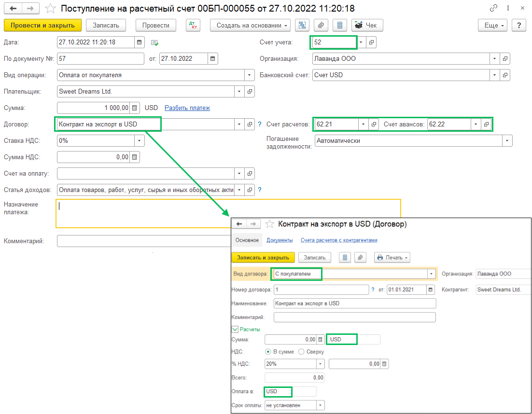Expand Погашение задолженности dropdown
The width and height of the screenshot is (532, 414).
[x=507, y=140]
